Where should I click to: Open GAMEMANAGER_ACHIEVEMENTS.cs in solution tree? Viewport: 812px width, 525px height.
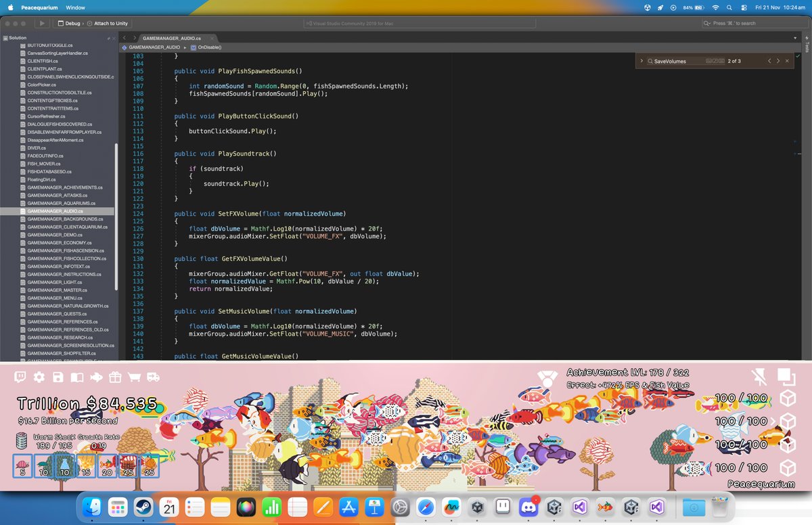[x=65, y=187]
